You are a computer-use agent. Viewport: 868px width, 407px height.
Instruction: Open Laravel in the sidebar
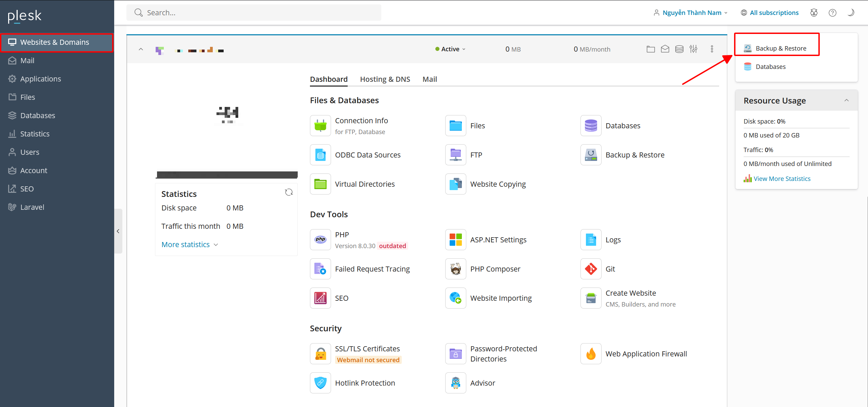point(57,207)
